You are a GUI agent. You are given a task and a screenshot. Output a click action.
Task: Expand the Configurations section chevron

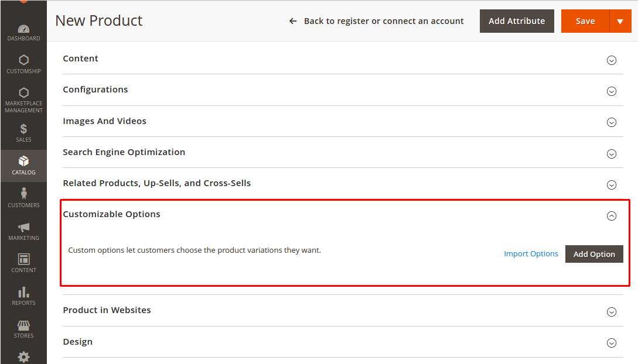[x=611, y=91]
